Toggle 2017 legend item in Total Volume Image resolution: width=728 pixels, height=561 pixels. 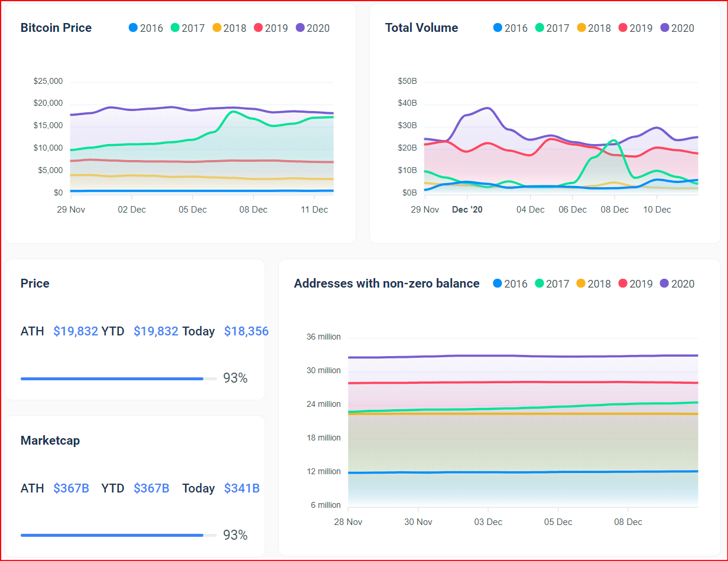pyautogui.click(x=552, y=28)
